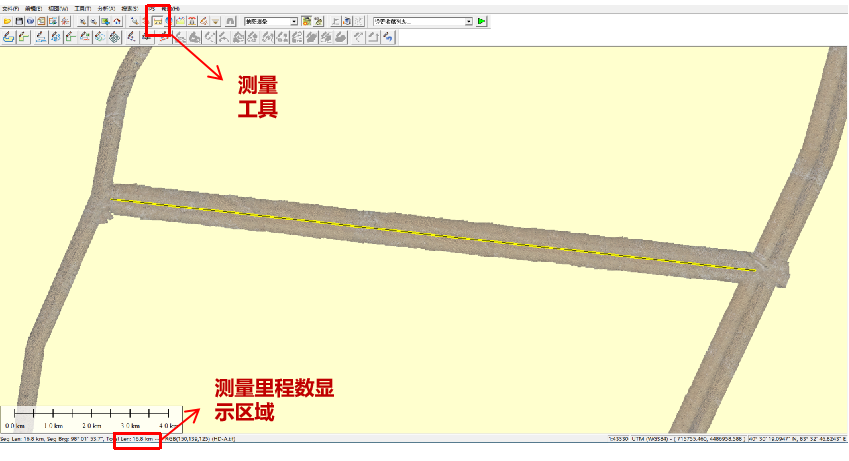Click the first icon in the second toolbar row
The image size is (849, 461).
[8, 37]
